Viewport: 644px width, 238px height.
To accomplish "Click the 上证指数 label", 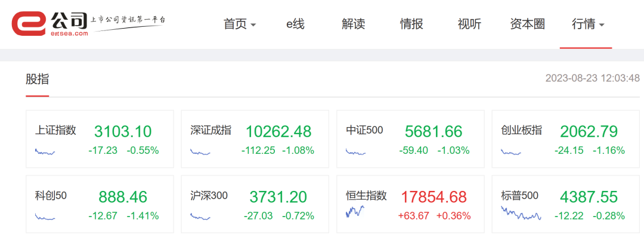I will [55, 130].
